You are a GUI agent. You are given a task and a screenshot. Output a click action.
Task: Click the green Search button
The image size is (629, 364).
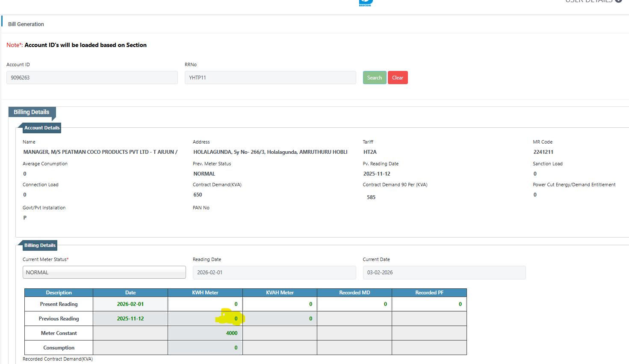coord(374,78)
